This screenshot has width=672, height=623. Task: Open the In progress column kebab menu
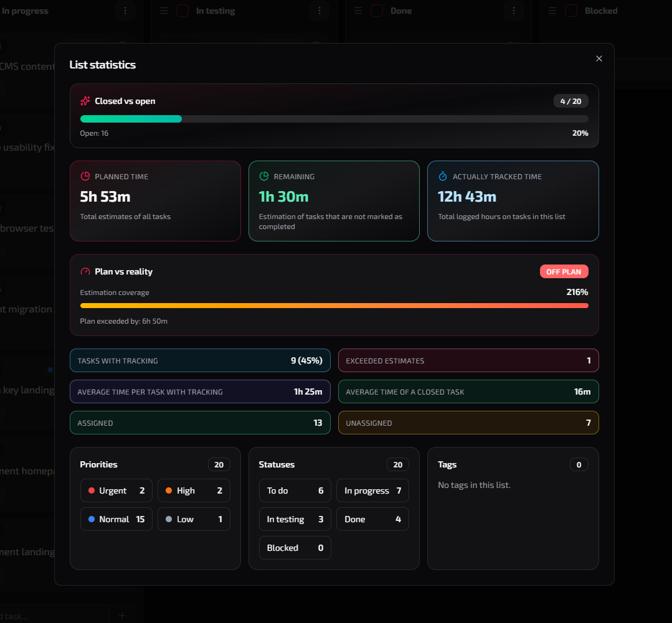click(125, 11)
